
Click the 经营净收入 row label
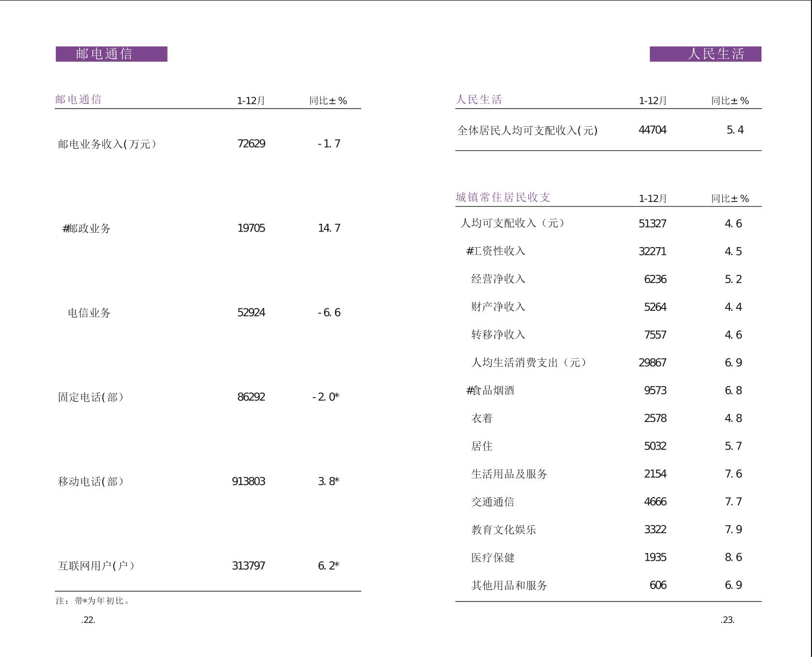tap(498, 279)
